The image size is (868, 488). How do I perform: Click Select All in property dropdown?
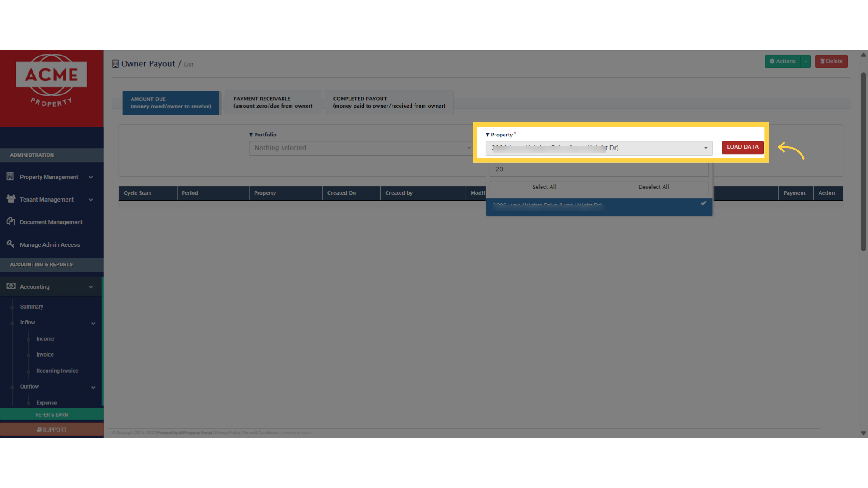[544, 187]
